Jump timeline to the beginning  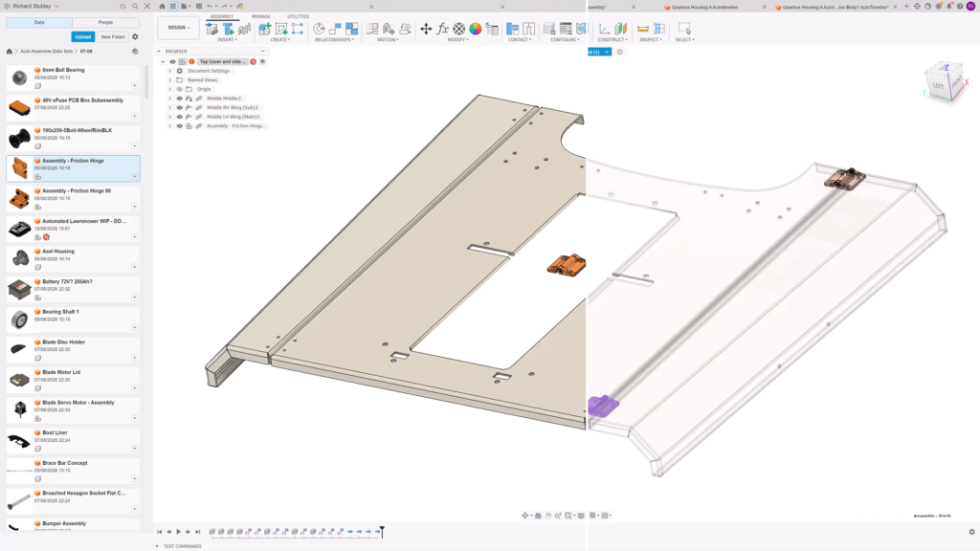(160, 532)
